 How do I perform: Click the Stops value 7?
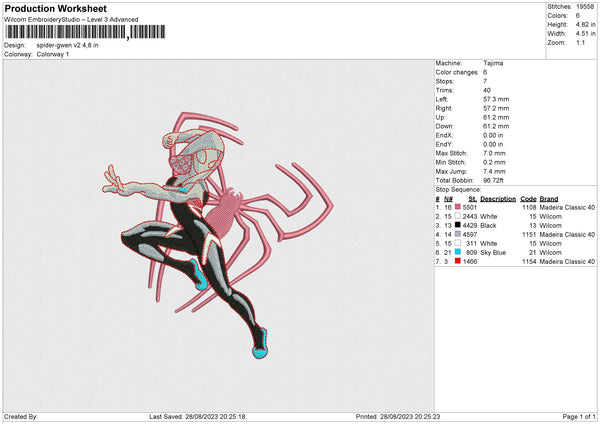[x=485, y=81]
